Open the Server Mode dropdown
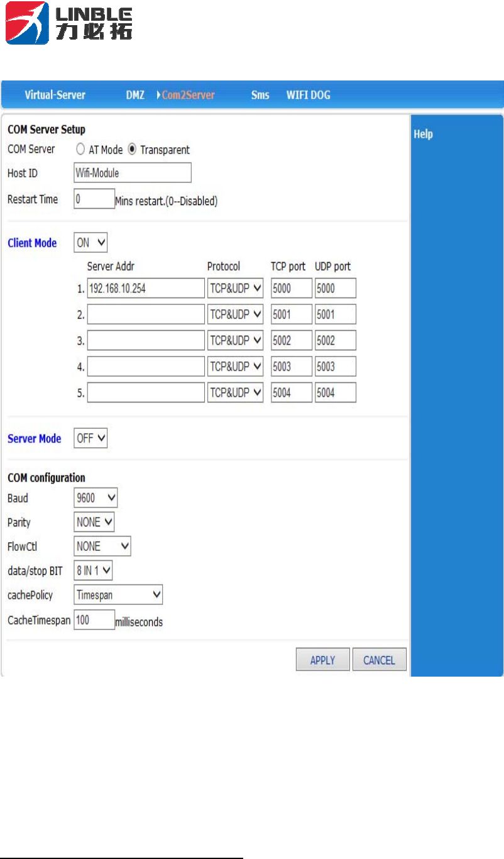This screenshot has width=504, height=859. tap(91, 438)
